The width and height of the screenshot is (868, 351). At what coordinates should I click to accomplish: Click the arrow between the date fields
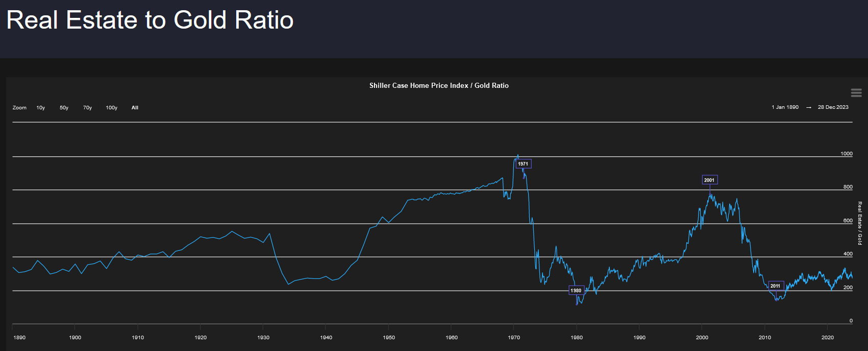click(x=808, y=107)
